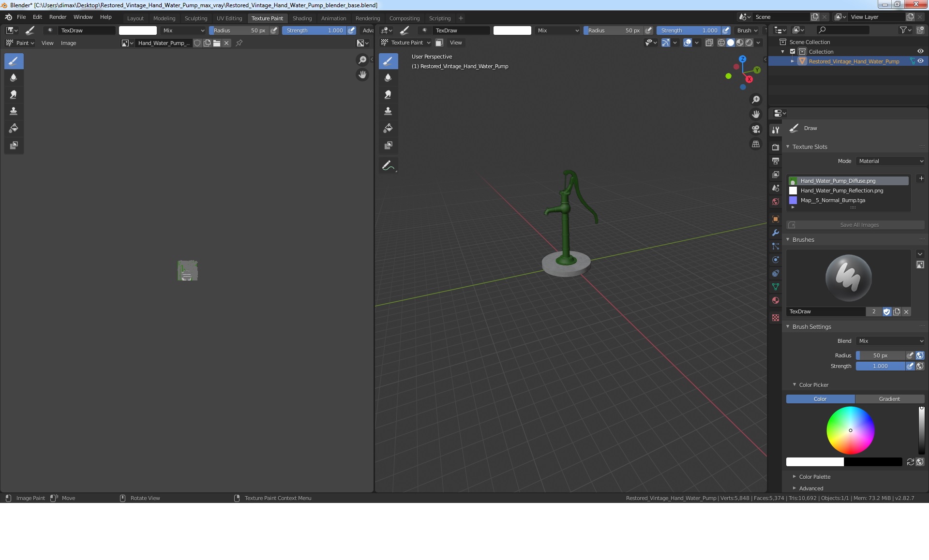The height and width of the screenshot is (560, 929).
Task: Select the Fill bucket tool in image editor
Action: pos(14,129)
